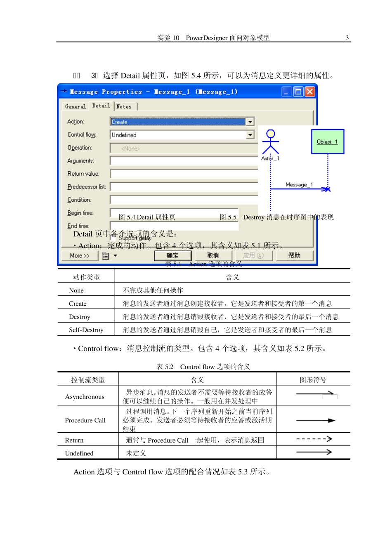The height and width of the screenshot is (554, 392).
Task: Click the More >> button
Action: coord(80,256)
